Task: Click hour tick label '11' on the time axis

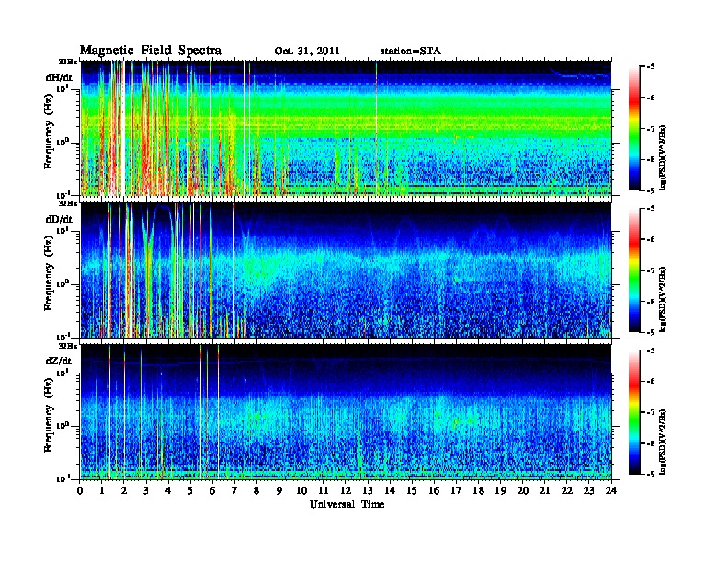Action: coord(324,490)
